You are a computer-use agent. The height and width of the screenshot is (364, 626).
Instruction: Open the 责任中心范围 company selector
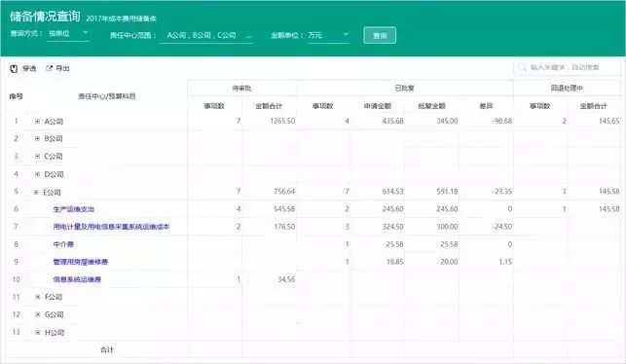tap(206, 35)
